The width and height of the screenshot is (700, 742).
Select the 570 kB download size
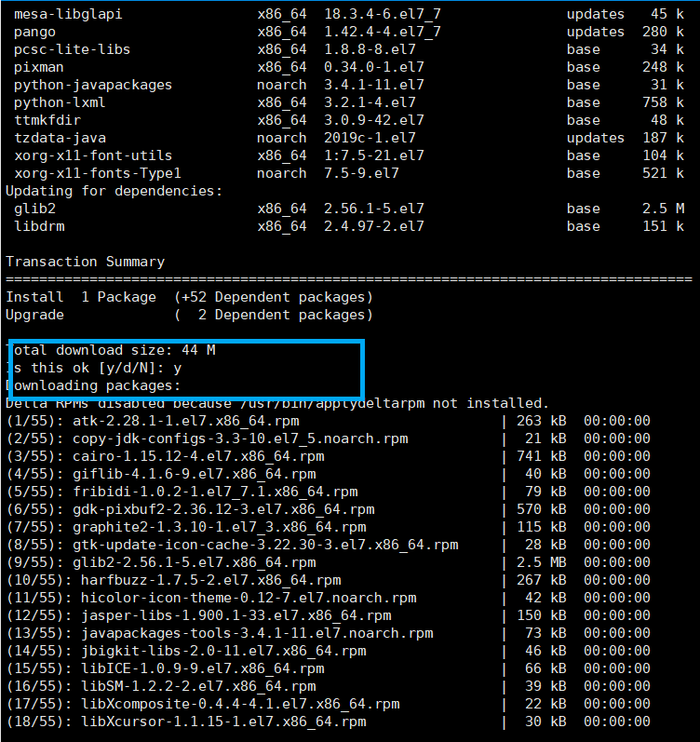pos(542,509)
